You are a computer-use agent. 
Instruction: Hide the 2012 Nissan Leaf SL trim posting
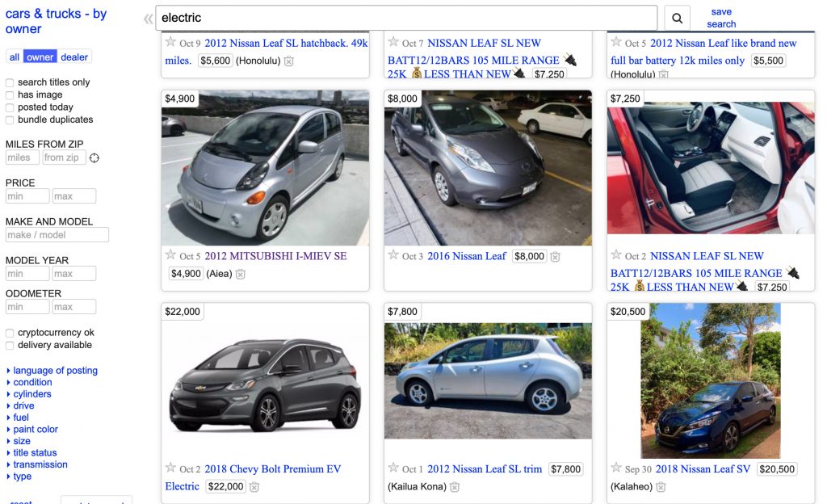click(x=455, y=487)
